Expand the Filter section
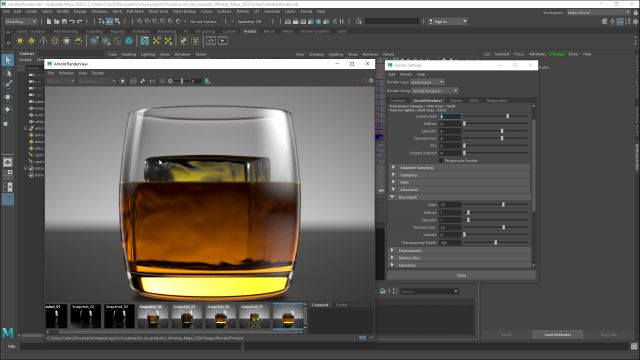640x360 pixels. [x=460, y=182]
